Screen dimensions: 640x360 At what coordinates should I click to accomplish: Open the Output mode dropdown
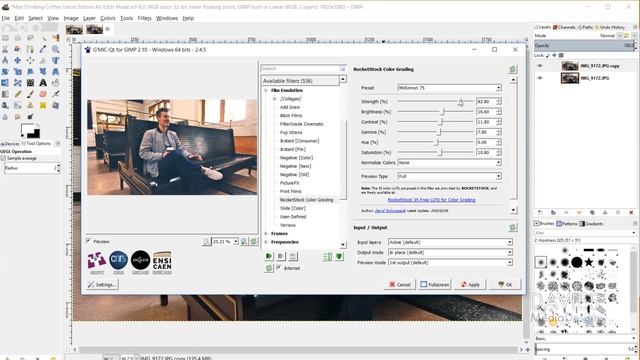[450, 252]
